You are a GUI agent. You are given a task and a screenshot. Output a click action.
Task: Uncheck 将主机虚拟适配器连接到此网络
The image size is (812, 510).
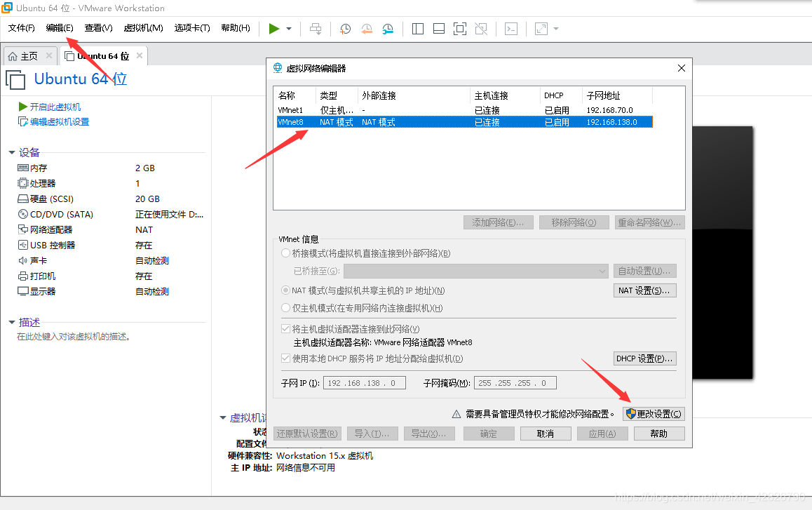(x=285, y=328)
